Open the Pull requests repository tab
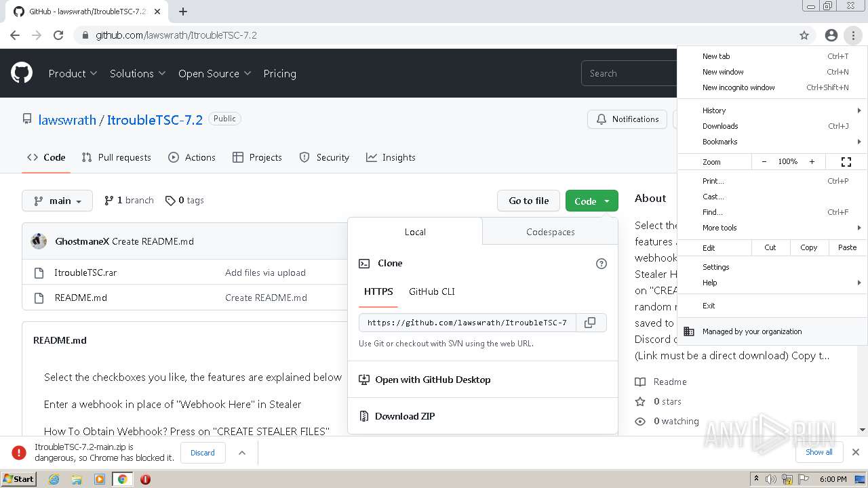 click(x=116, y=157)
